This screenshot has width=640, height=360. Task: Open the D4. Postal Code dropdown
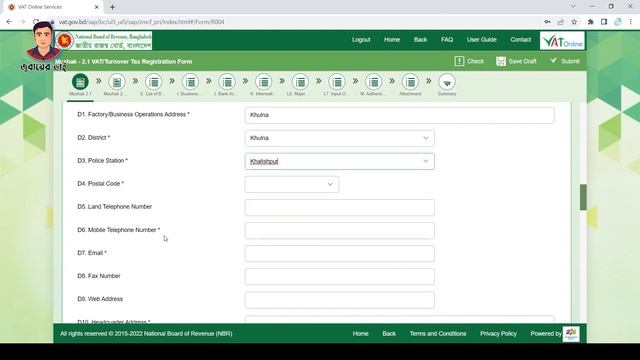[330, 184]
